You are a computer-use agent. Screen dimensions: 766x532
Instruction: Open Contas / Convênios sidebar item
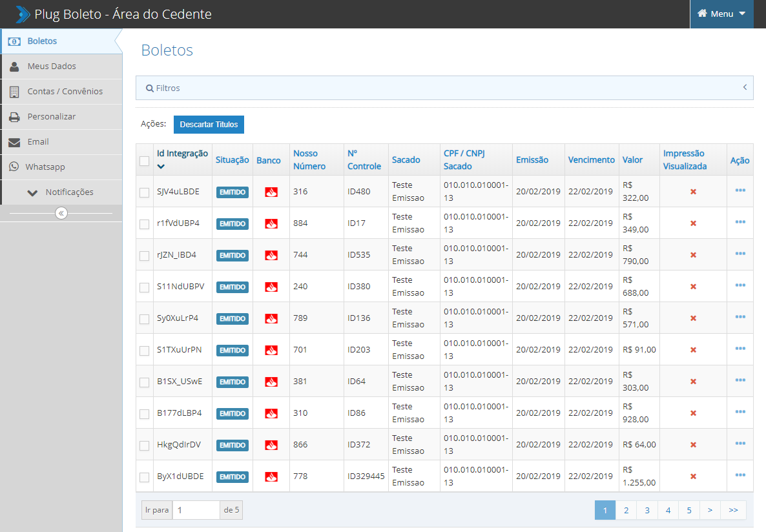click(61, 92)
